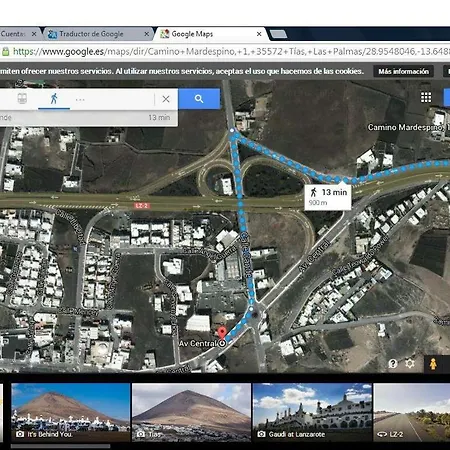
Task: Close the directions panel with the X
Action: tap(166, 99)
